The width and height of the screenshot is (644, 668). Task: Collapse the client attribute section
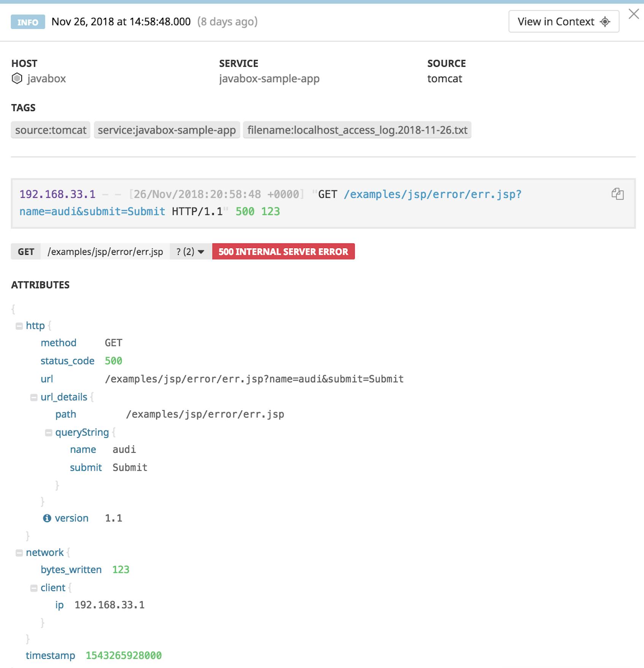(x=35, y=587)
